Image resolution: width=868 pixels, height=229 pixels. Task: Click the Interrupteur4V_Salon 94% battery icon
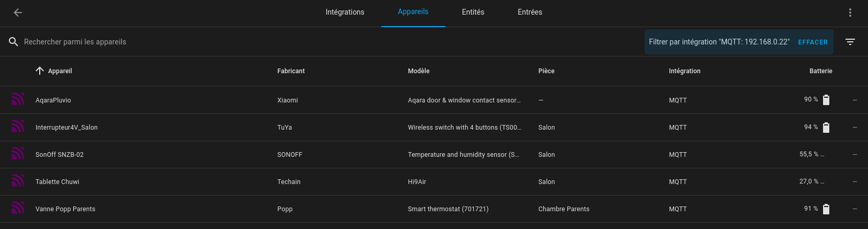[826, 128]
